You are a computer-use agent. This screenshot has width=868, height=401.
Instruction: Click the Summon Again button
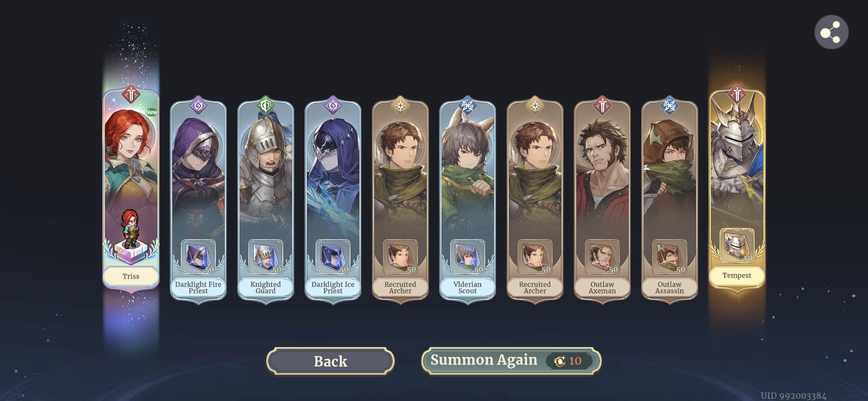tap(511, 361)
